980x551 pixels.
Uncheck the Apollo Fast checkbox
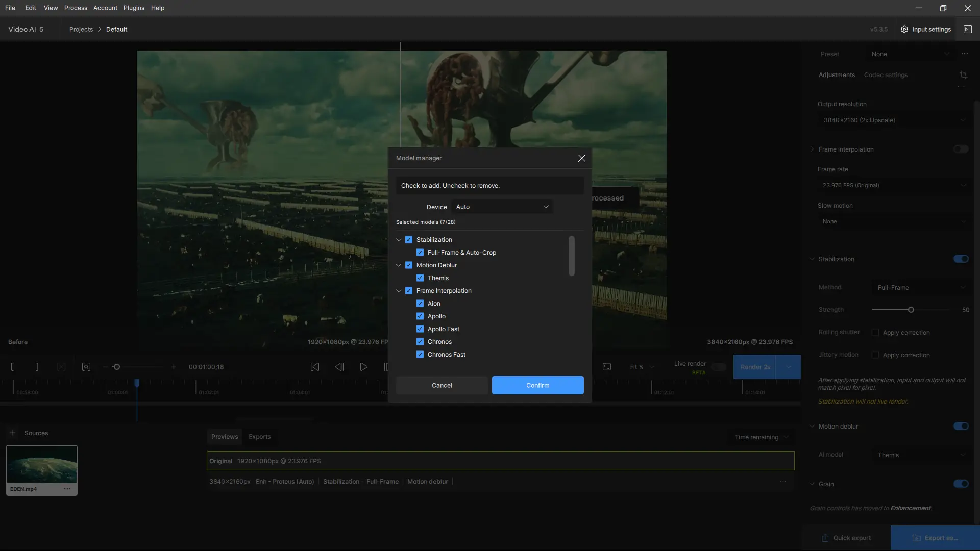pyautogui.click(x=420, y=329)
